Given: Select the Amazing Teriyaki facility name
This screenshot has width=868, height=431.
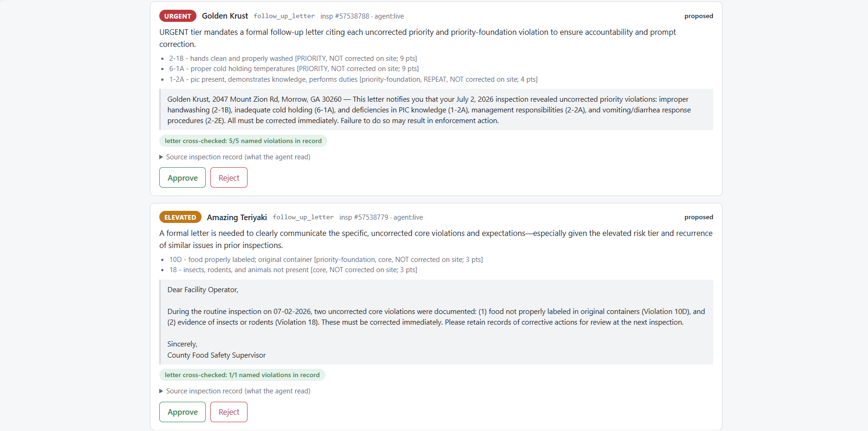Looking at the screenshot, I should (237, 217).
